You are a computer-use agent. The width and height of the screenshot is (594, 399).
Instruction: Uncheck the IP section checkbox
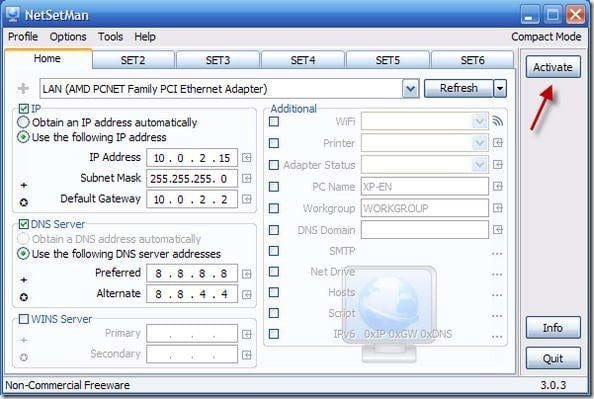(23, 109)
